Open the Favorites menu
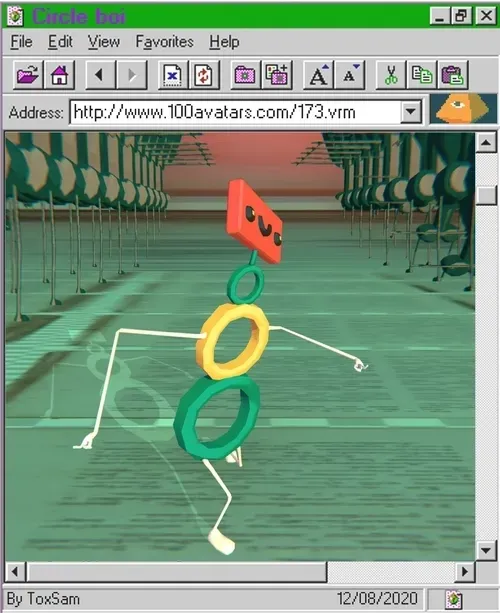The image size is (500, 613). tap(165, 41)
